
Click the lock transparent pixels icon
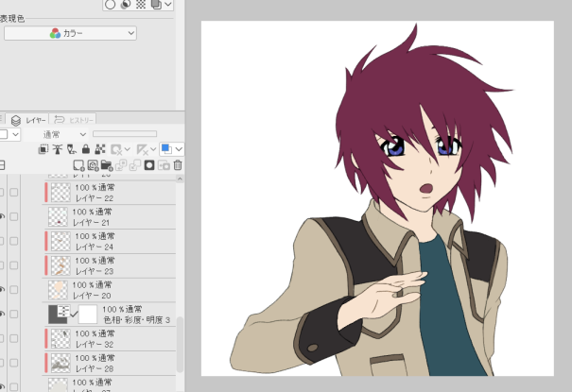click(x=100, y=149)
